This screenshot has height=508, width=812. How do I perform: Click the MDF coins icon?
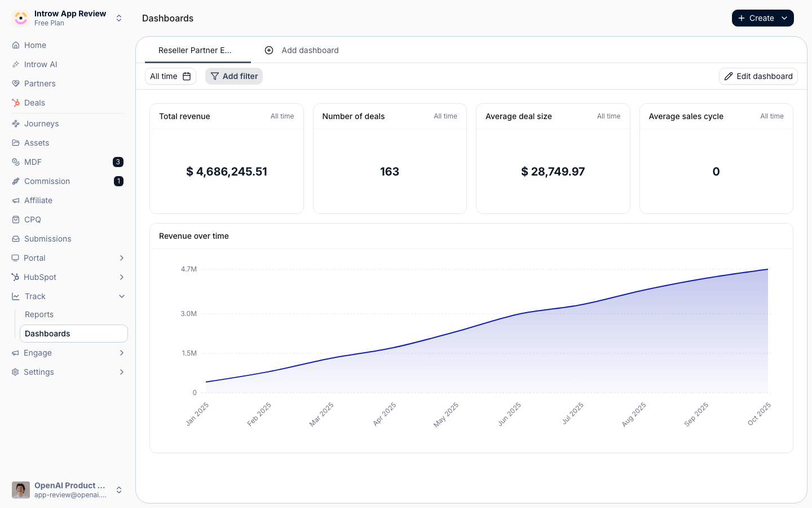pos(16,162)
